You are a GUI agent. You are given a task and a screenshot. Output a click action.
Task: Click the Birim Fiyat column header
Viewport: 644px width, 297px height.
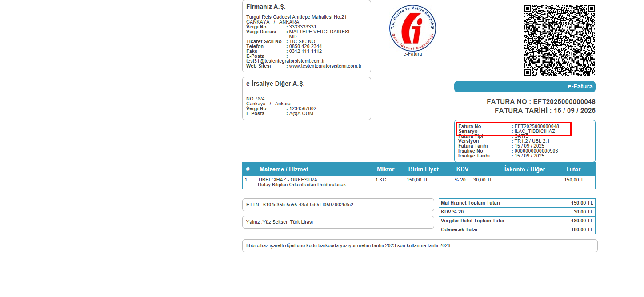coord(423,169)
